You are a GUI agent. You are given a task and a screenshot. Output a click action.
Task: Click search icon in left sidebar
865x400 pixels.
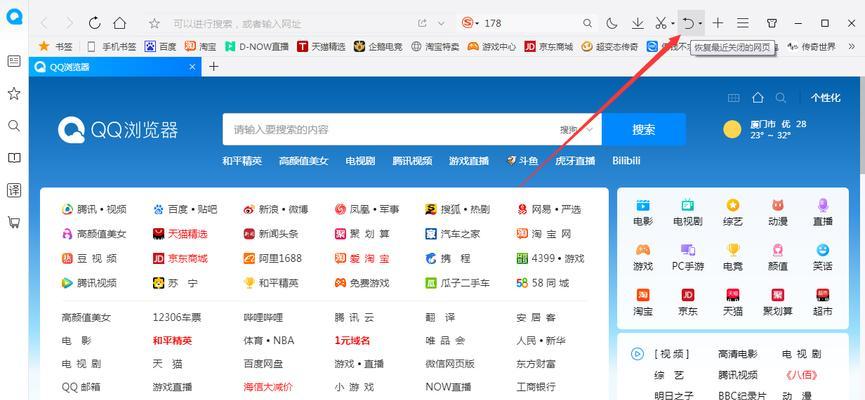click(x=14, y=126)
